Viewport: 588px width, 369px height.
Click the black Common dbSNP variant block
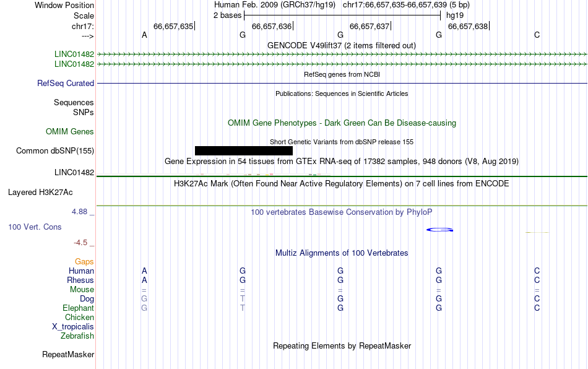click(244, 150)
